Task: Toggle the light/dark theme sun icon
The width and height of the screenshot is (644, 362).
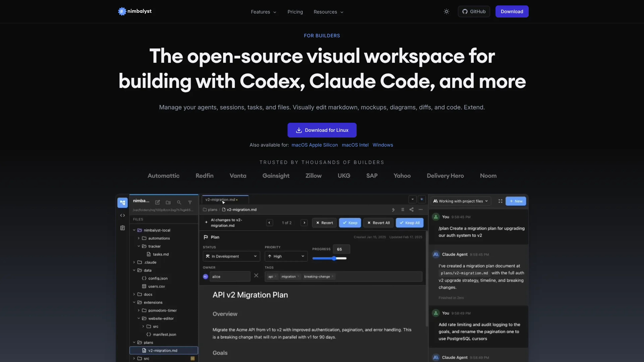Action: [x=446, y=12]
